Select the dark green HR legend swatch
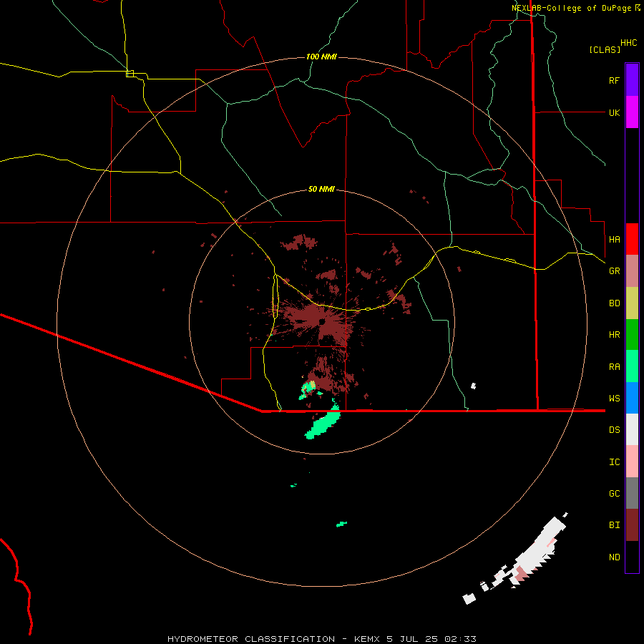 point(632,334)
